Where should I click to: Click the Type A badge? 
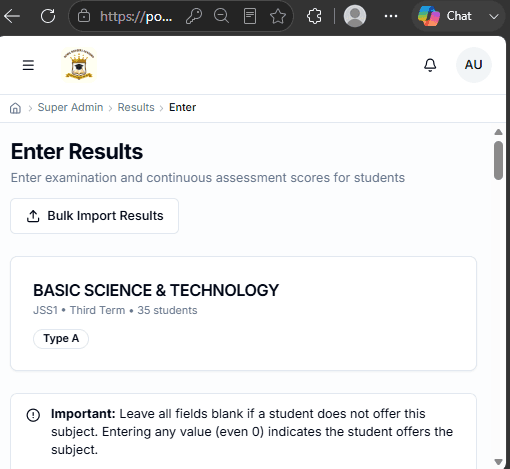pos(61,339)
